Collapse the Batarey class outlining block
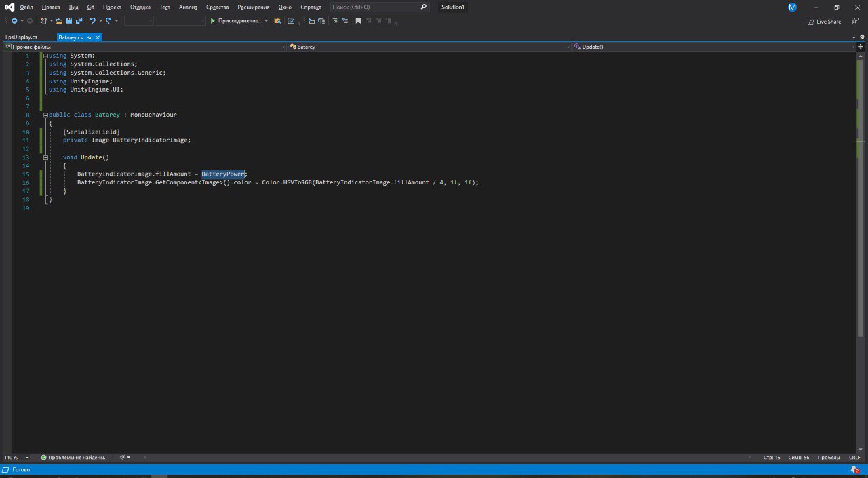868x478 pixels. [x=45, y=115]
